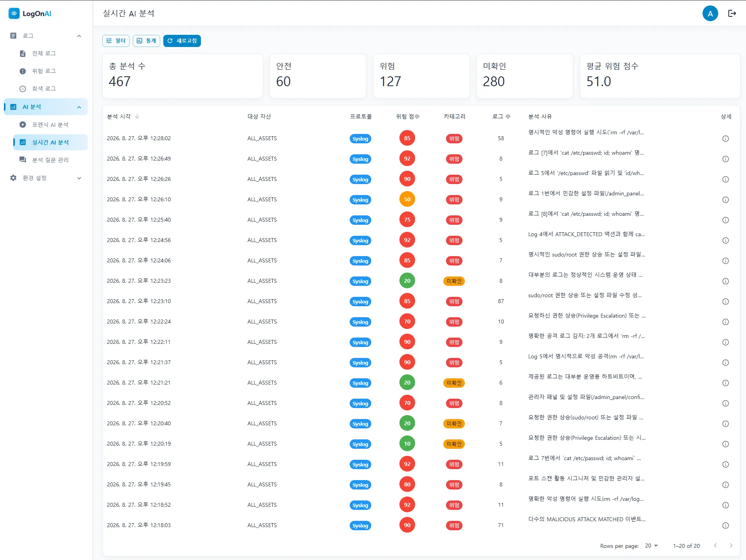Click the 새로고침 refresh button
Image resolution: width=746 pixels, height=560 pixels.
point(182,41)
